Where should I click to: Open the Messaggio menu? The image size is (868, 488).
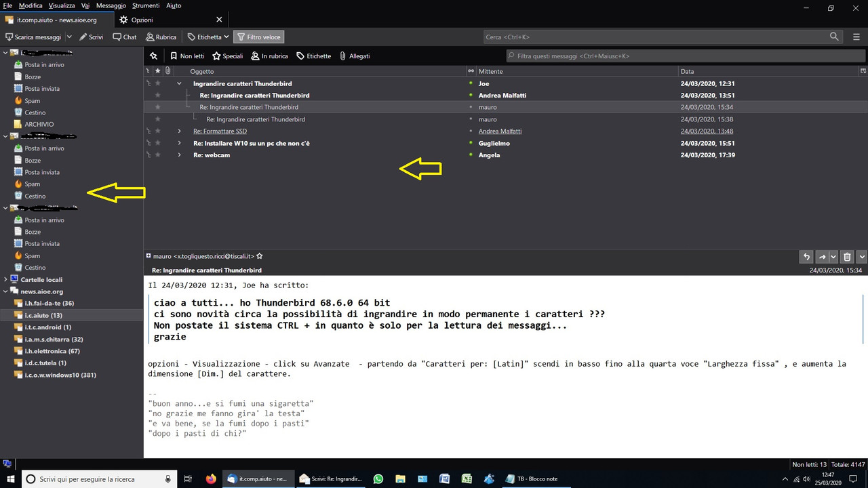click(111, 5)
